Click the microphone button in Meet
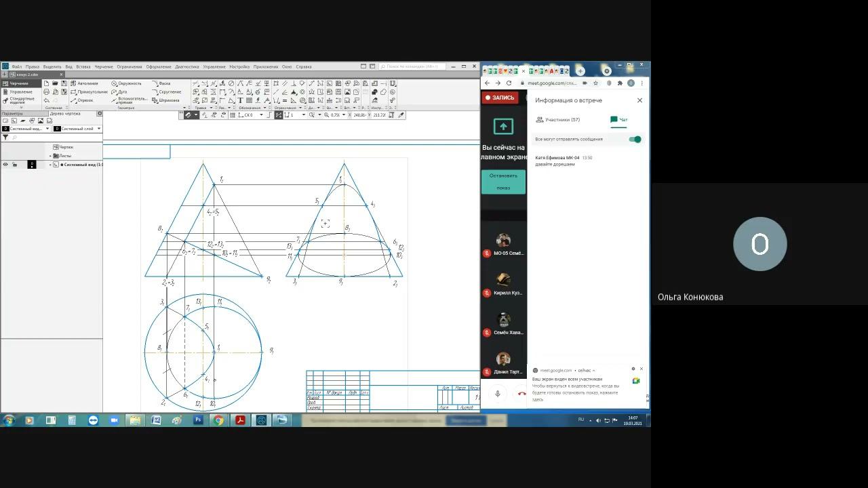Screen dimensions: 868x488 pos(497,394)
